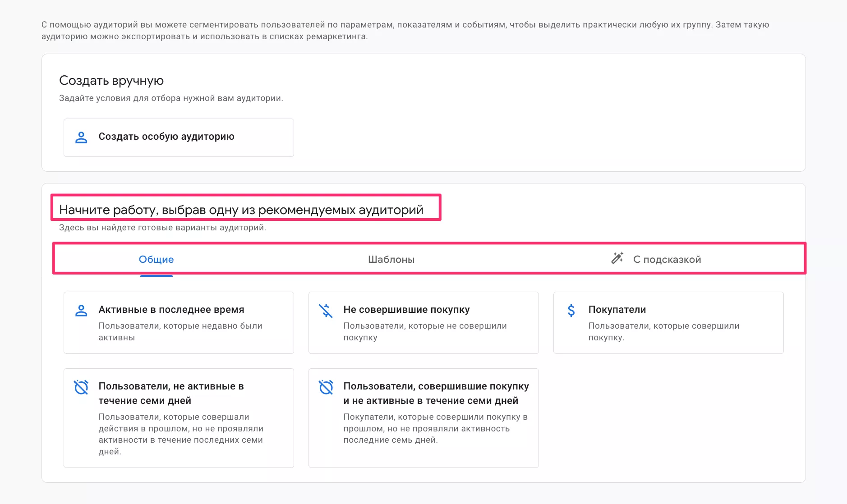The image size is (847, 504).
Task: Select the 'Покупатели' audience card
Action: (669, 322)
